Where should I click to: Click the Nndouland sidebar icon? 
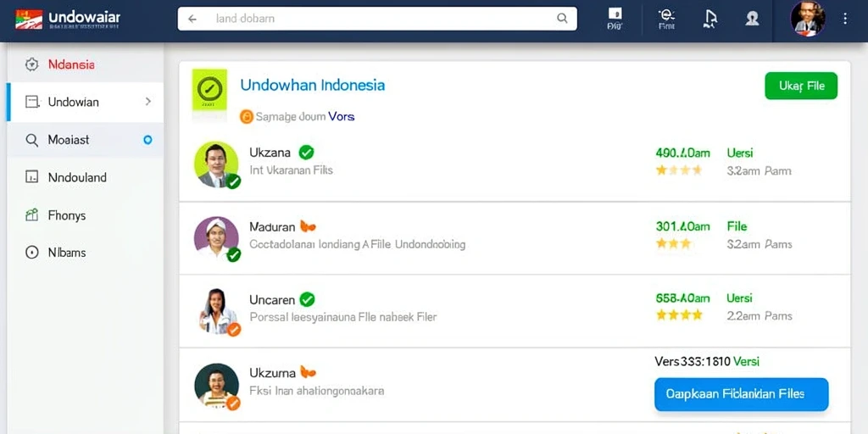click(32, 177)
